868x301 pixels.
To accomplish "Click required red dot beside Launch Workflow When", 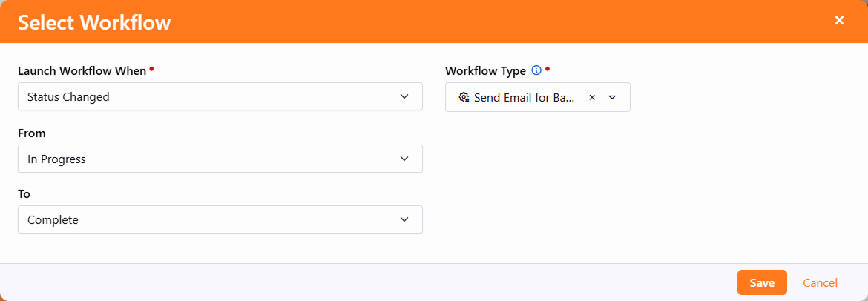I will [x=151, y=69].
